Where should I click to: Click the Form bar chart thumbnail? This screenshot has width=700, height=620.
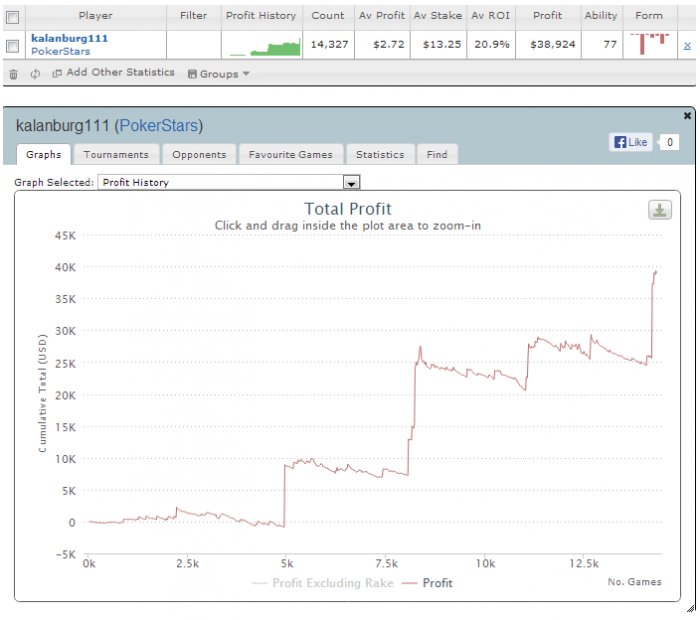pyautogui.click(x=650, y=44)
